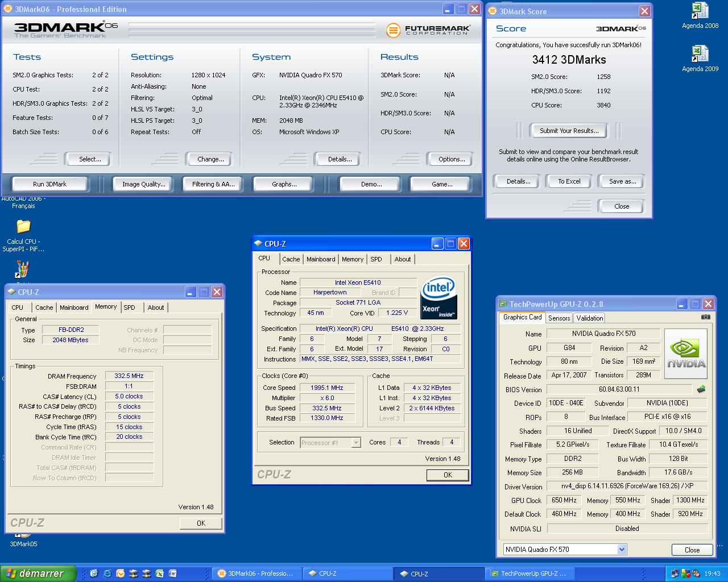Open About tab in CPU-Z processor window
The height and width of the screenshot is (582, 728).
pos(403,259)
